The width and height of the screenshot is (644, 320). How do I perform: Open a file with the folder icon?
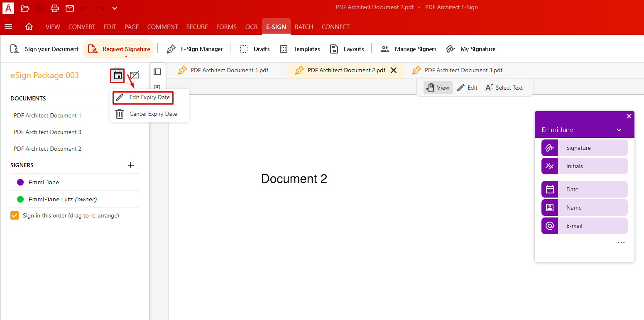tap(25, 8)
